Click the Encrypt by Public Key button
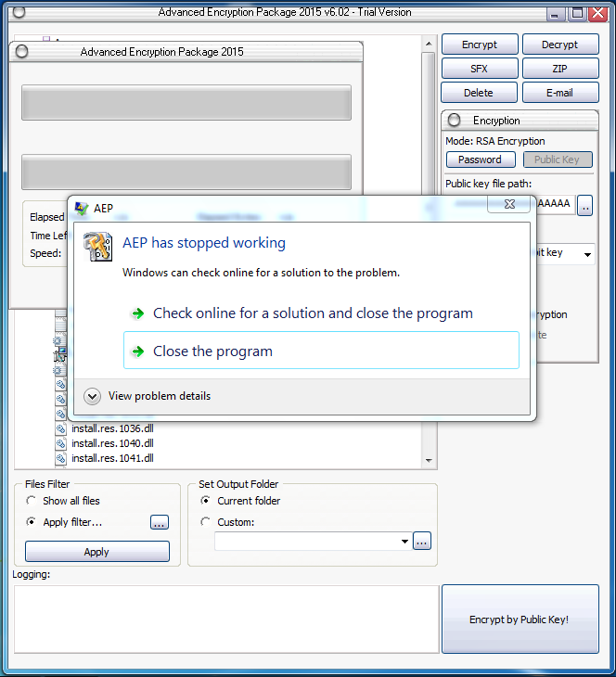The height and width of the screenshot is (677, 616). tap(520, 620)
